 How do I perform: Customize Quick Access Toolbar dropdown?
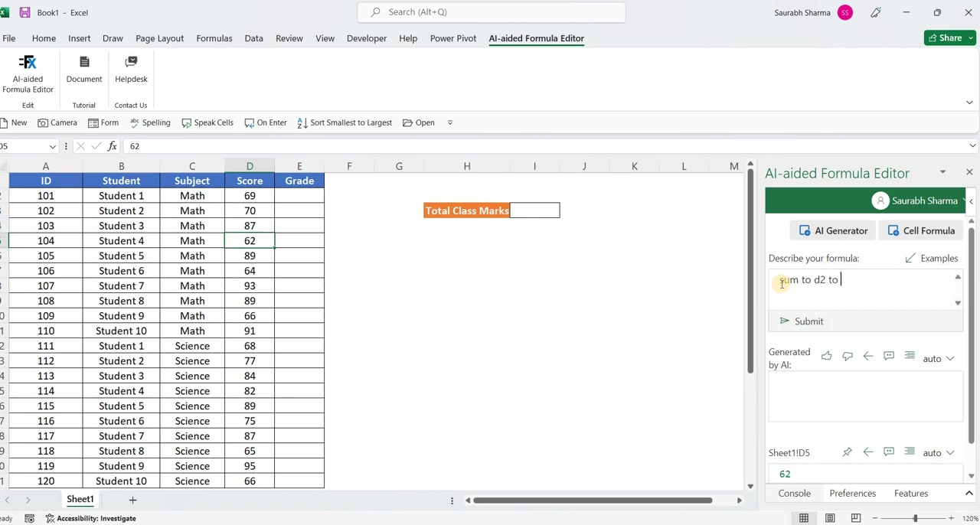pos(449,122)
